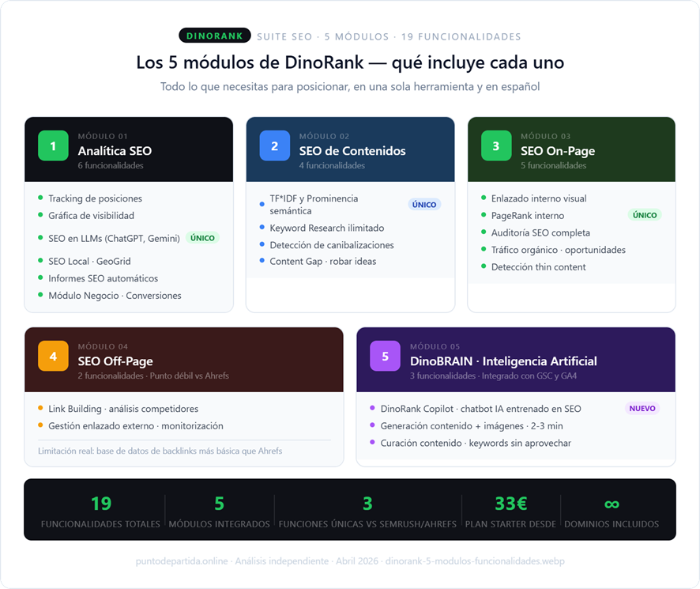Click 'Detección de canibalizaciones' item

pyautogui.click(x=332, y=245)
